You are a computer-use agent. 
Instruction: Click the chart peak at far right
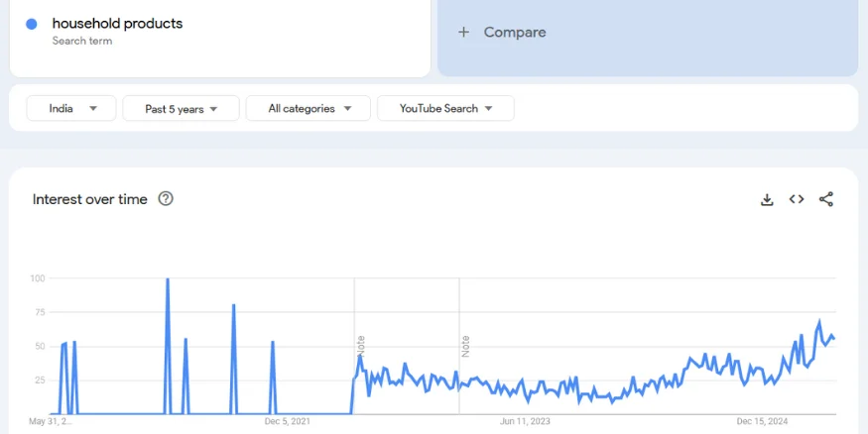pos(819,322)
